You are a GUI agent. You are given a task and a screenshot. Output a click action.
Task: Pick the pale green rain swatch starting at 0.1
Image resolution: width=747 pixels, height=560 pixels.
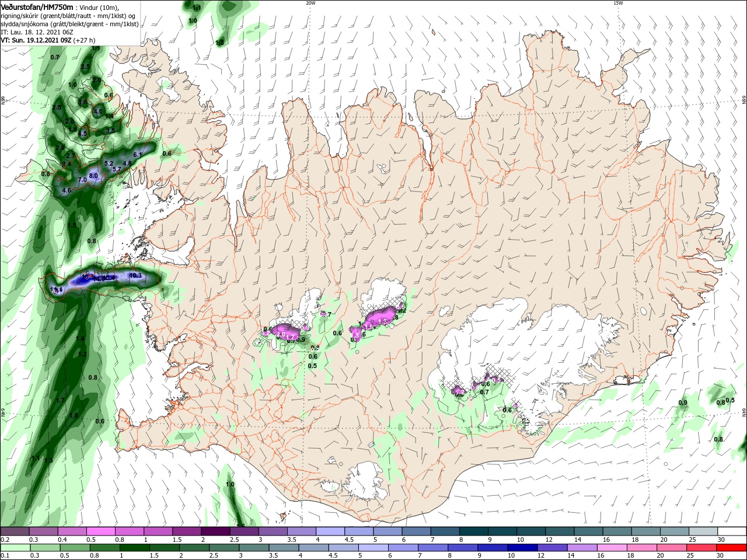tap(15, 548)
